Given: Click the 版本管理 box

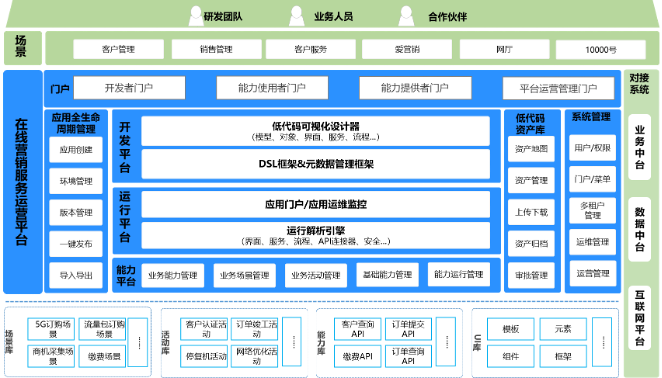Looking at the screenshot, I should click(x=76, y=212).
